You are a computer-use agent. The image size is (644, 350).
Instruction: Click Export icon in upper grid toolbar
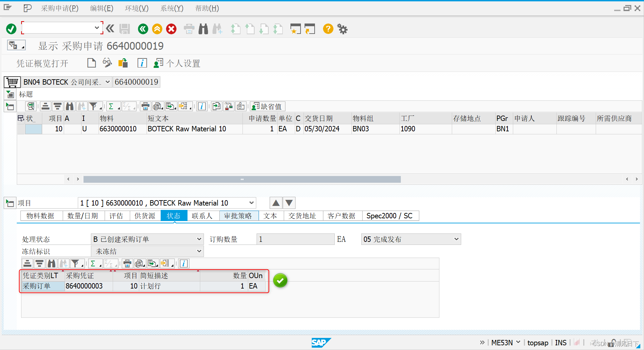(x=171, y=106)
